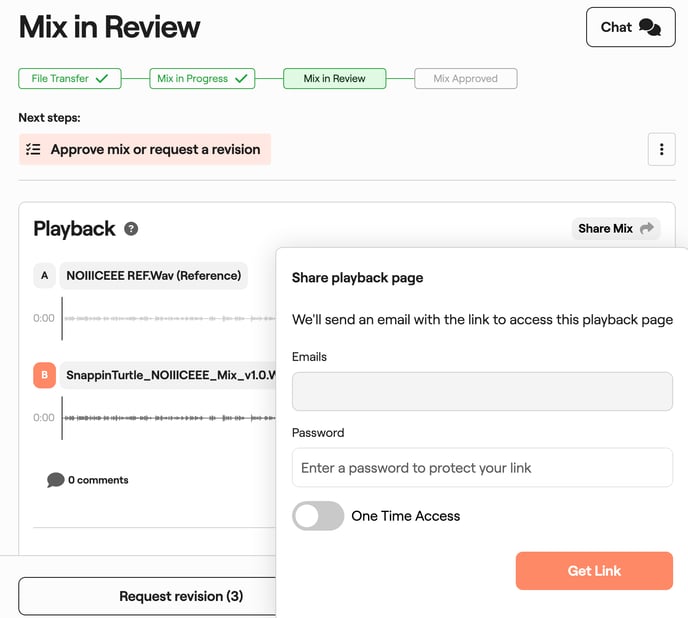Click the NOIIICEEE REF.Wav reference waveform
The width and height of the screenshot is (688, 618).
[168, 318]
